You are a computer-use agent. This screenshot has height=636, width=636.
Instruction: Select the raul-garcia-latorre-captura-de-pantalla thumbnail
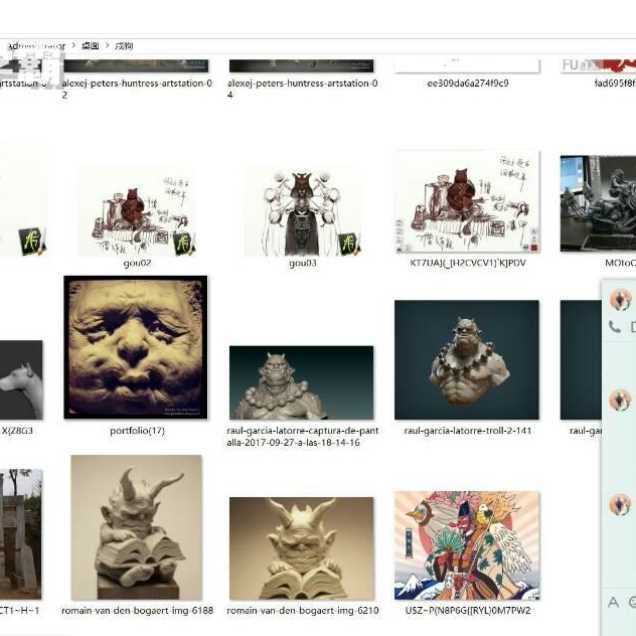coord(301,382)
